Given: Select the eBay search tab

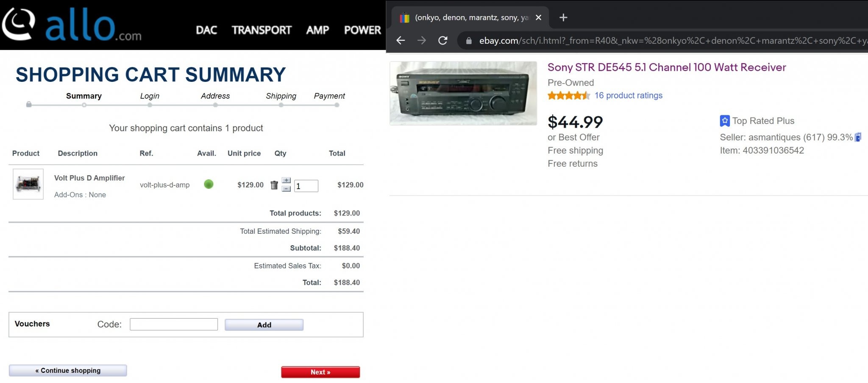Looking at the screenshot, I should click(470, 17).
